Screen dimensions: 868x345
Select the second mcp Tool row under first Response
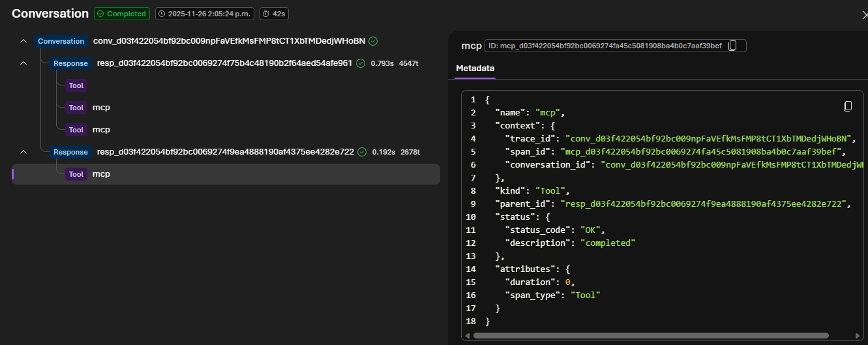226,130
